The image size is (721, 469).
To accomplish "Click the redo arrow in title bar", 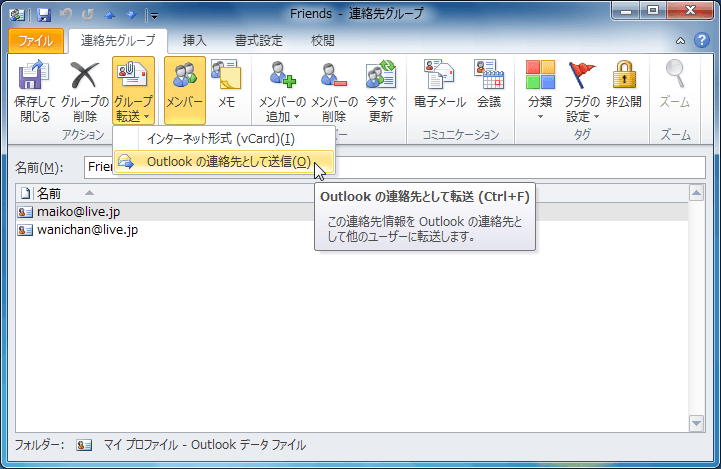I will pyautogui.click(x=87, y=15).
